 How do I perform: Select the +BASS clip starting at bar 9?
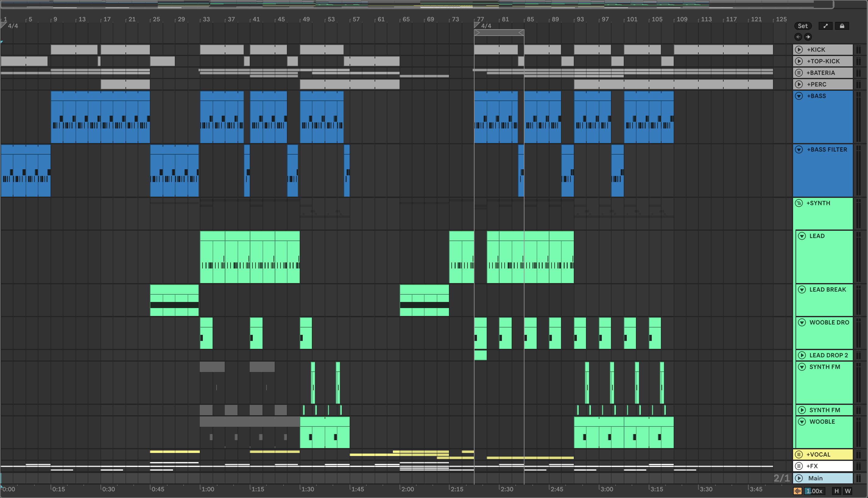click(x=100, y=117)
